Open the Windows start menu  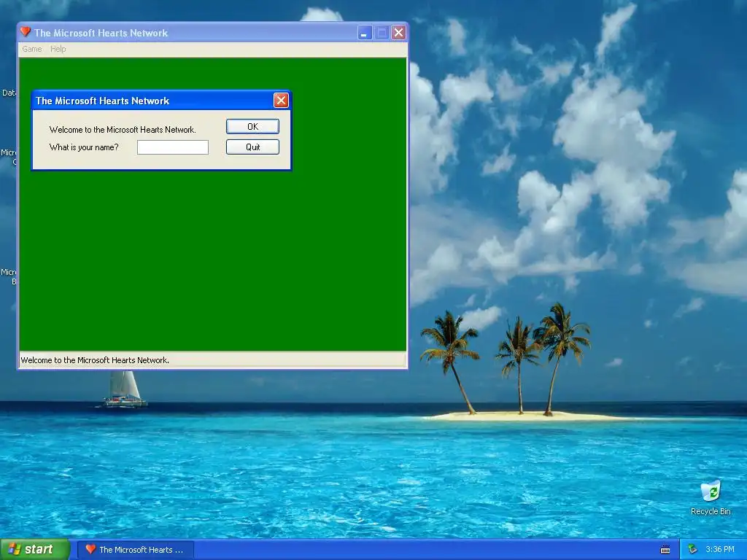coord(35,550)
